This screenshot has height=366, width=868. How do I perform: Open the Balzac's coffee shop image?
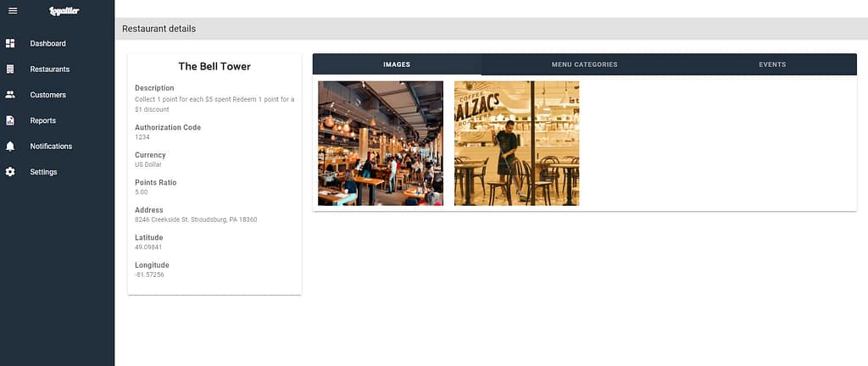(x=516, y=143)
